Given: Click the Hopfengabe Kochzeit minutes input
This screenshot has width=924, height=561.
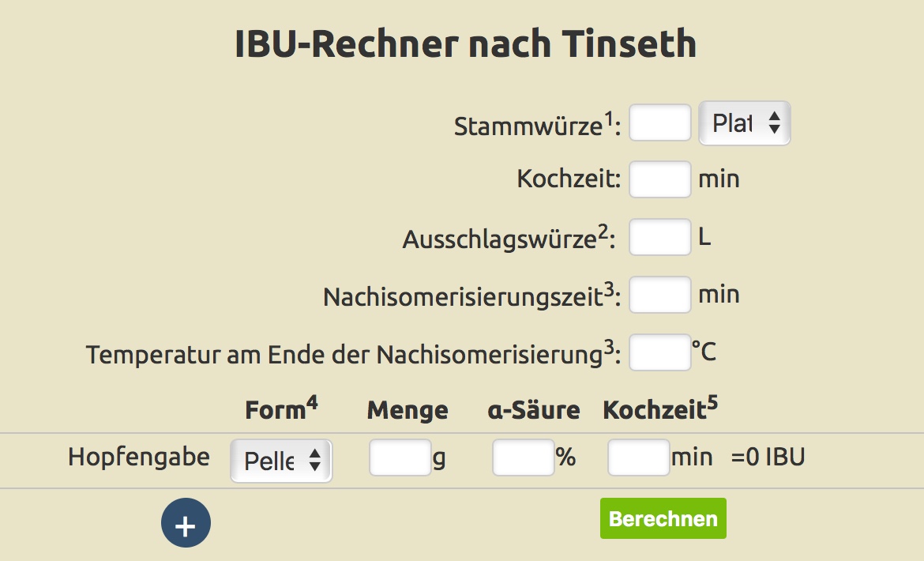Looking at the screenshot, I should click(x=639, y=458).
